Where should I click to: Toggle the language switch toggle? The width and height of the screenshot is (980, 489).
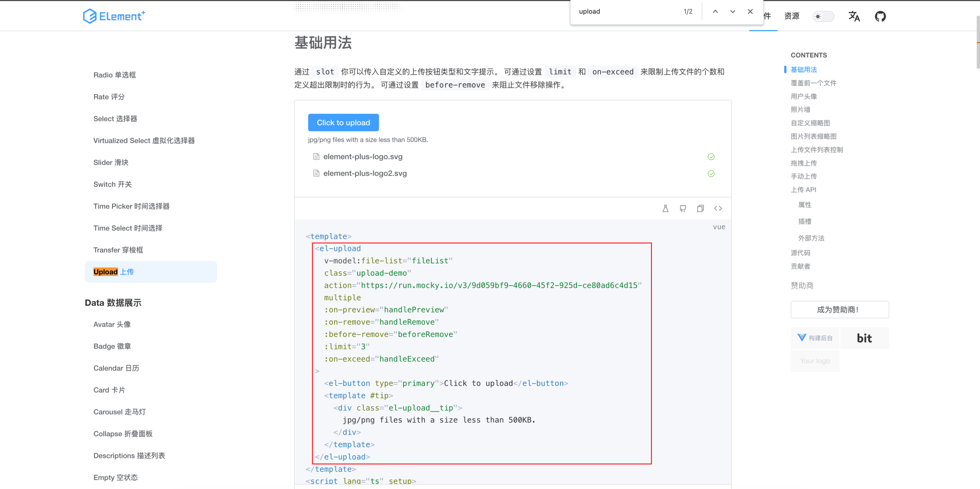pyautogui.click(x=854, y=16)
